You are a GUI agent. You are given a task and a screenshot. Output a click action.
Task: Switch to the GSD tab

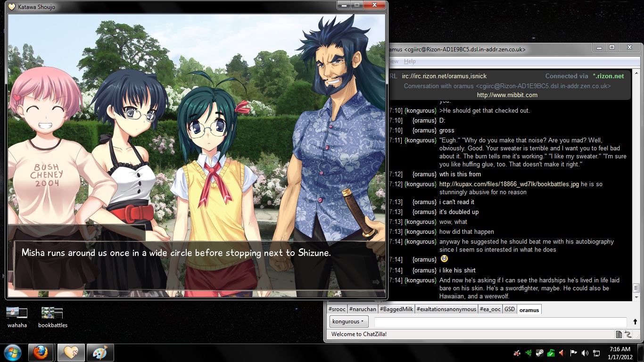click(510, 309)
